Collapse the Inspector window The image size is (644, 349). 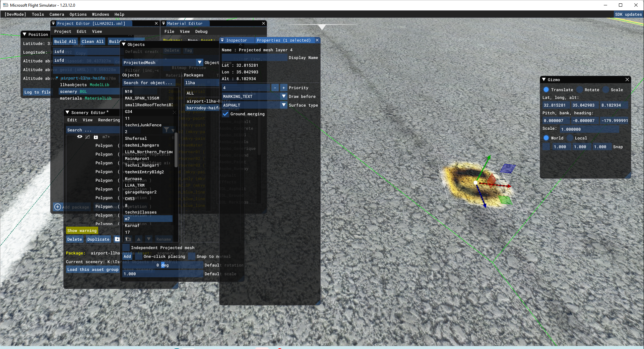coord(222,40)
